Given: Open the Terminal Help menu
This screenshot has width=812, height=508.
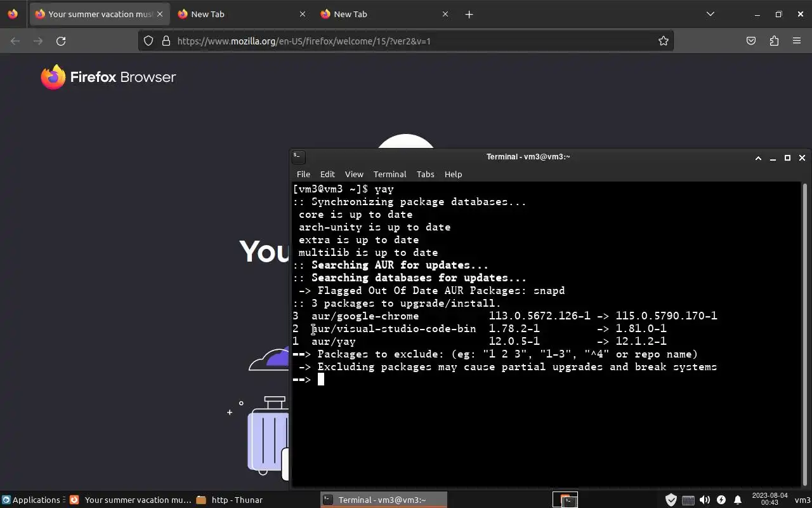Looking at the screenshot, I should pyautogui.click(x=453, y=174).
